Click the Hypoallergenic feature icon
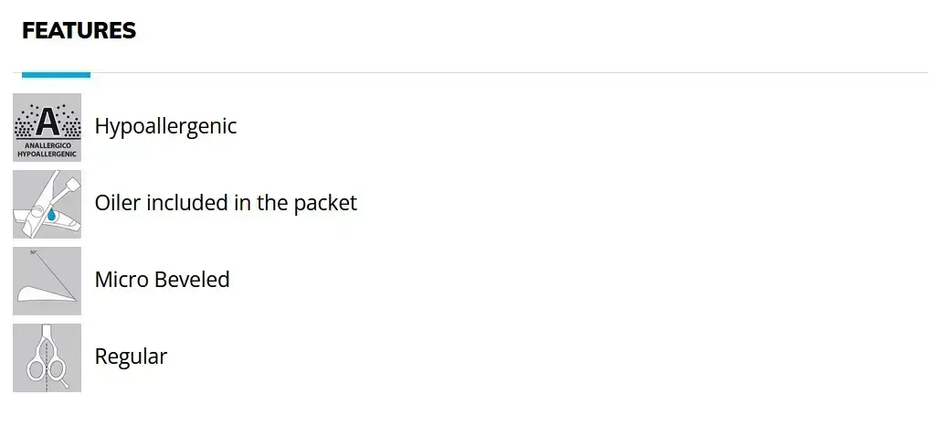The width and height of the screenshot is (940, 426). coord(47,127)
